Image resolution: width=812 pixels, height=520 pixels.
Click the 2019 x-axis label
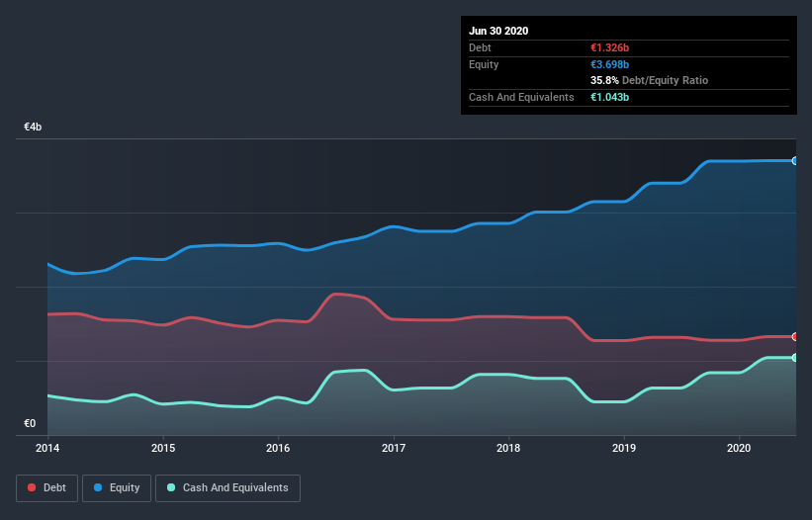tap(624, 448)
